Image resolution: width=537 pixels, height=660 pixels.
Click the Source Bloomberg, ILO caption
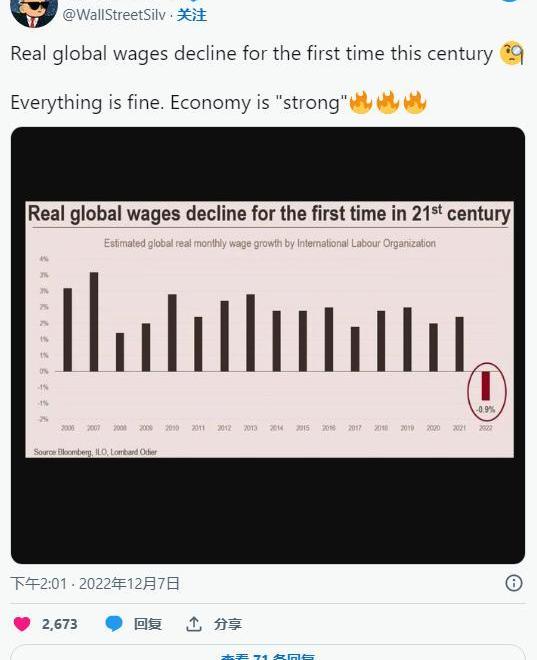[95, 452]
